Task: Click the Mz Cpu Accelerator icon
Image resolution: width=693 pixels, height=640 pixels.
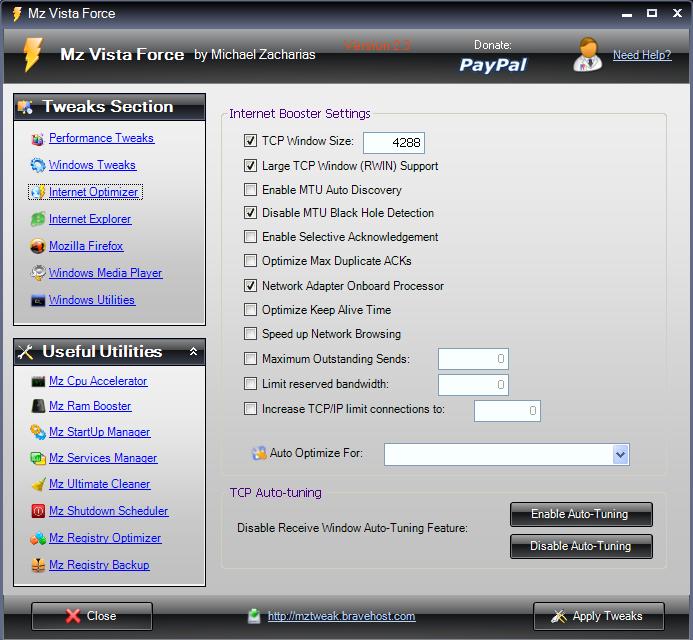Action: click(x=38, y=381)
